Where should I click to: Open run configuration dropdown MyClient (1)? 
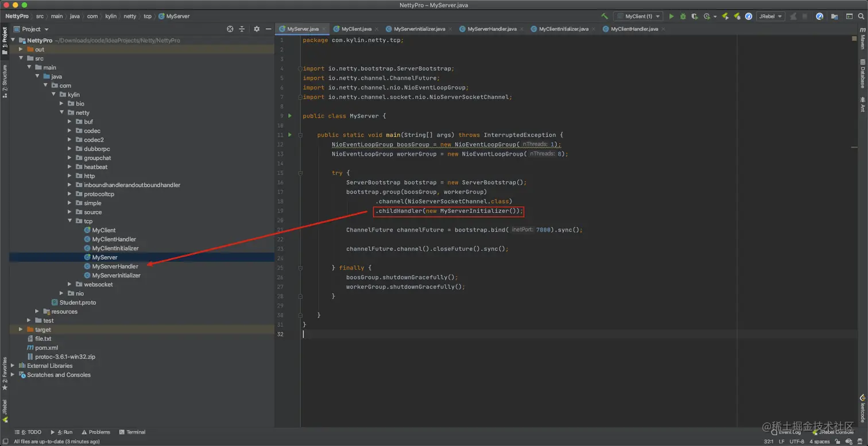(638, 16)
